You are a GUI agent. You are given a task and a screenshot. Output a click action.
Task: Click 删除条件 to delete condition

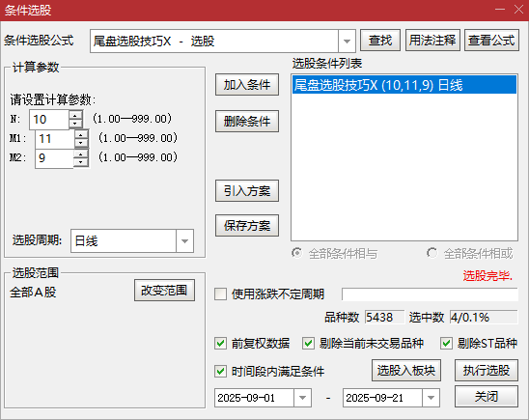247,121
